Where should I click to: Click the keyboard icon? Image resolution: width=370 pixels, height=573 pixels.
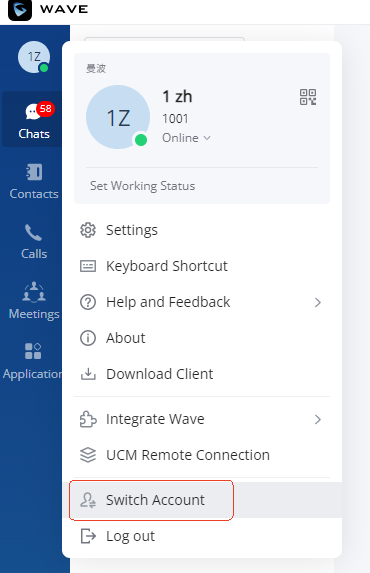click(x=88, y=266)
